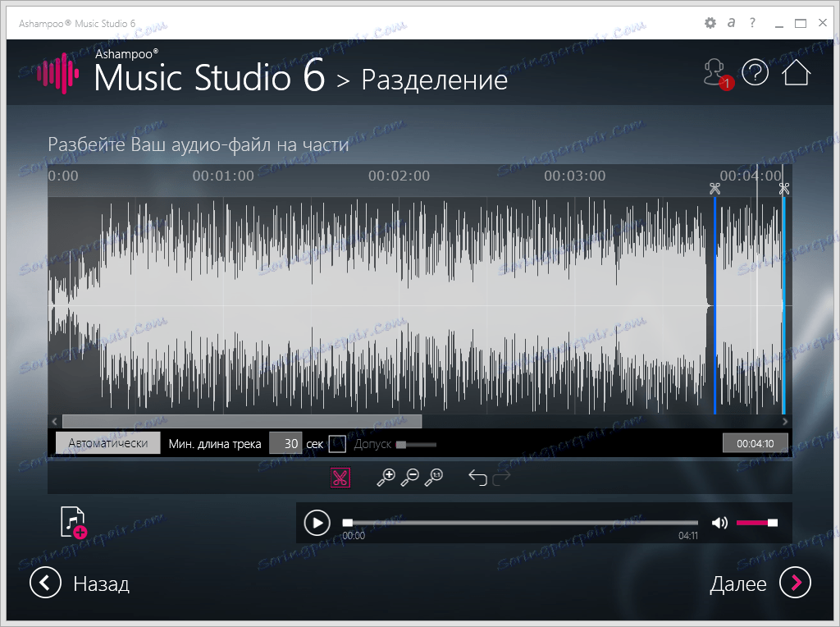Maximize the Music Studio window

pos(801,24)
